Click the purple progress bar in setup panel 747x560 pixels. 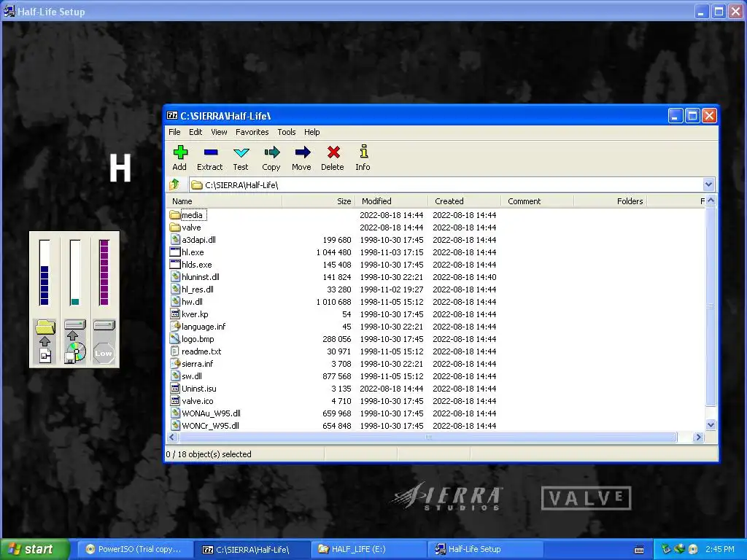104,273
